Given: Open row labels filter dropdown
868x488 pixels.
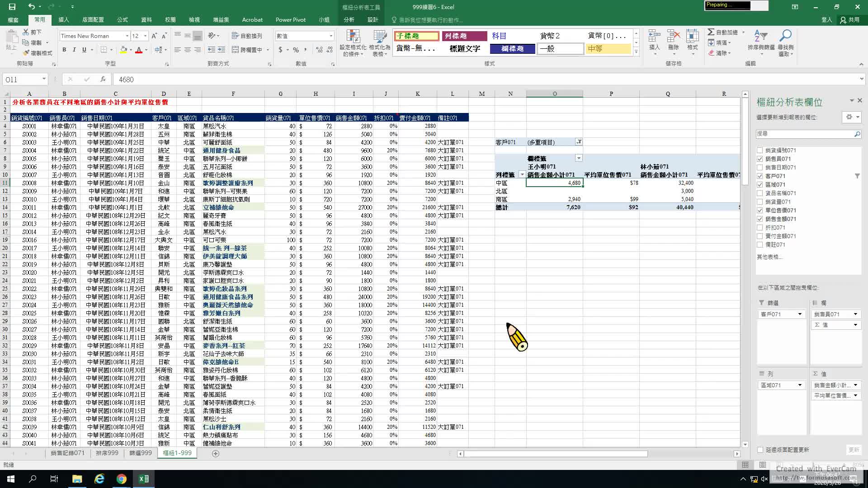Looking at the screenshot, I should pos(522,174).
